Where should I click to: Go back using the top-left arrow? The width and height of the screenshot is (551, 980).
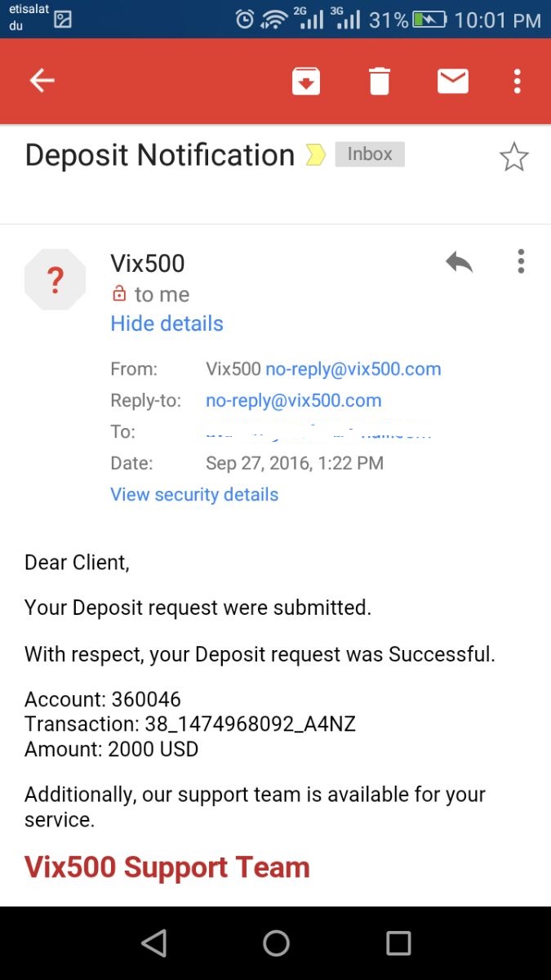(x=42, y=80)
